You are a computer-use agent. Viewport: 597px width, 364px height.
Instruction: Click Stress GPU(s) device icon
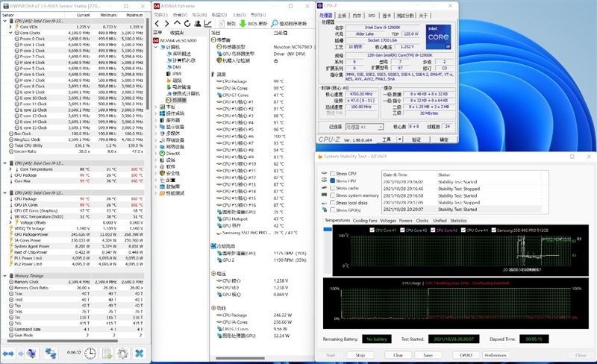point(325,210)
